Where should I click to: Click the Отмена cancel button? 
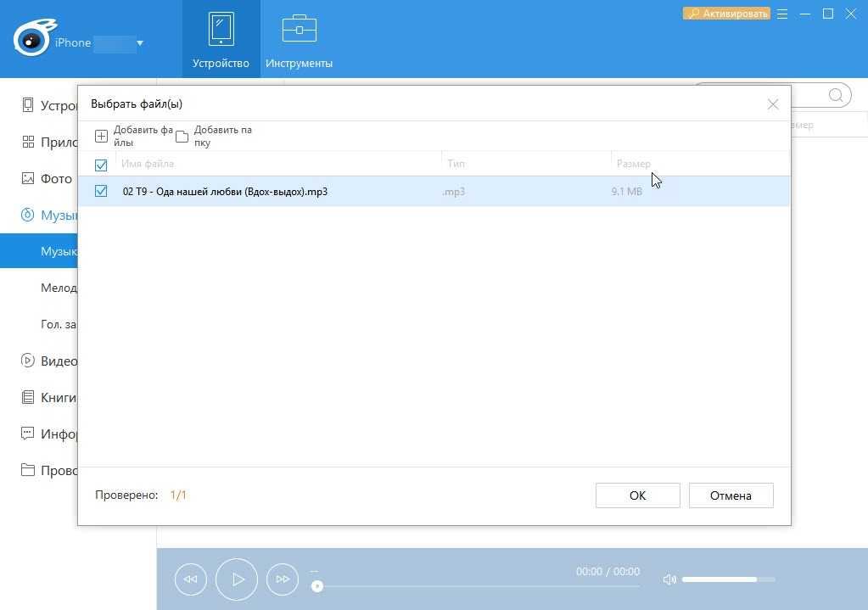(x=731, y=495)
